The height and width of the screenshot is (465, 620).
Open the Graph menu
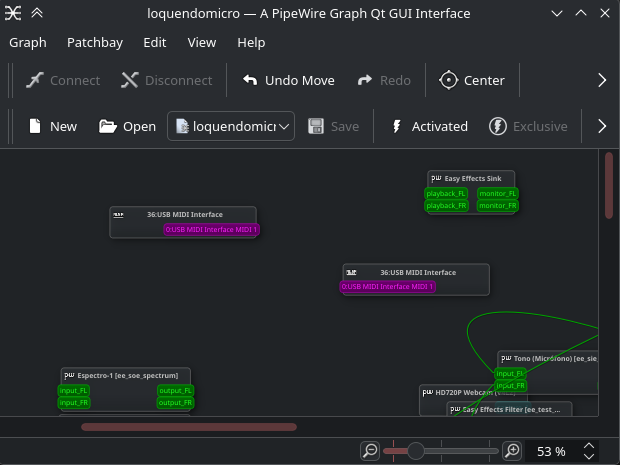[28, 43]
